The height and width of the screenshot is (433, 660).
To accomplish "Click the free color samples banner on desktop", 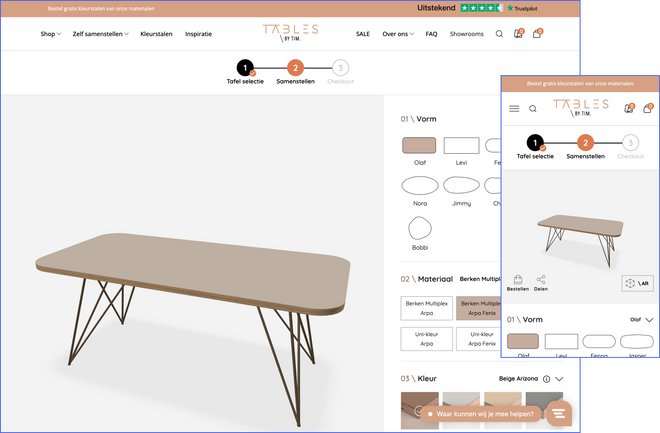I will coord(101,8).
